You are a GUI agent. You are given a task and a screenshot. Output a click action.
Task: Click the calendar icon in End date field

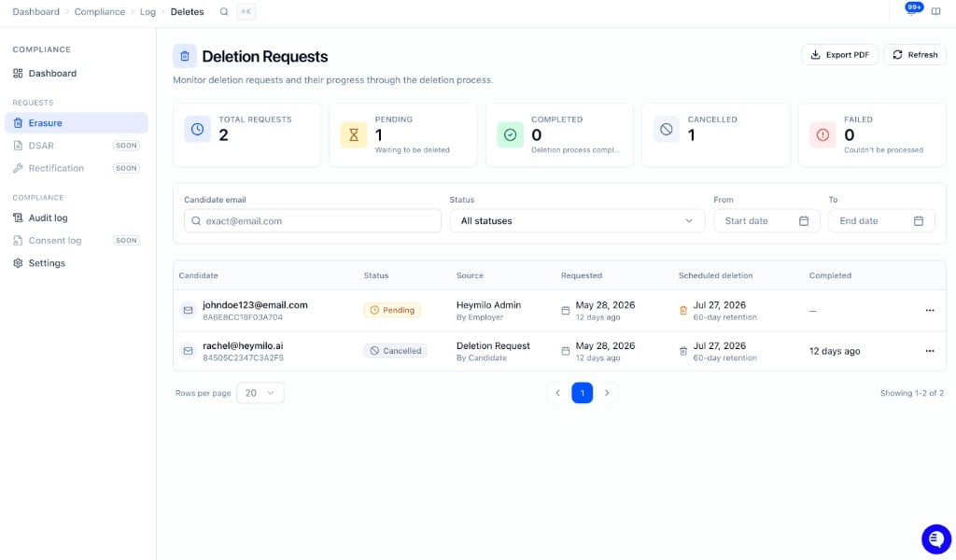[x=919, y=220]
